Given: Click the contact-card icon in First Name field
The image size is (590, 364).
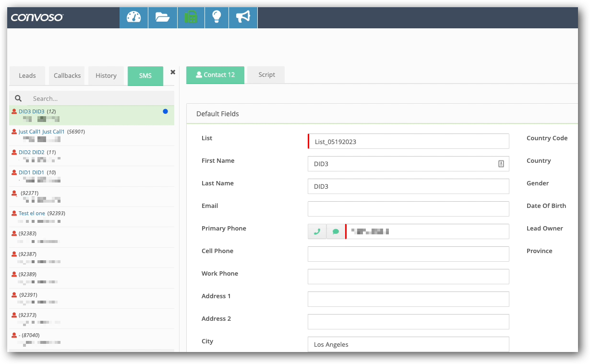Looking at the screenshot, I should [x=501, y=164].
